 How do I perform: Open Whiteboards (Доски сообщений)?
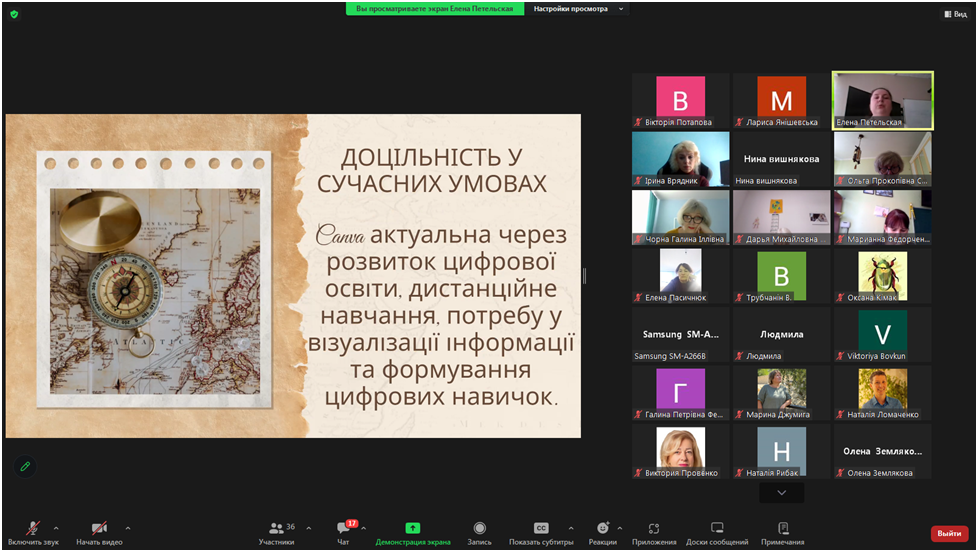[717, 528]
